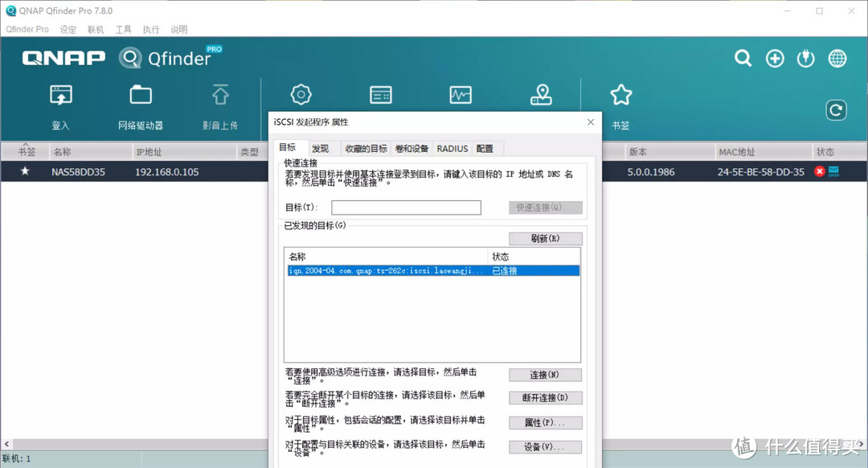The height and width of the screenshot is (468, 868).
Task: Open the 联机 connect menu
Action: click(x=96, y=30)
